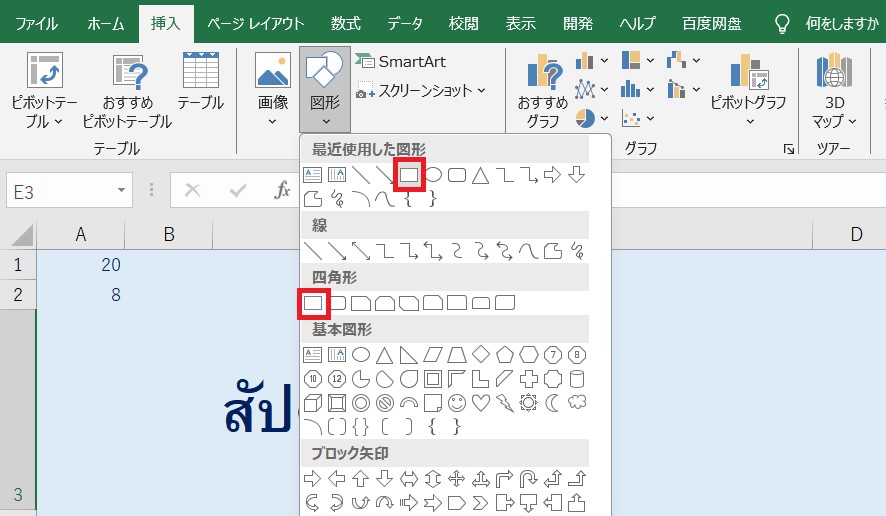Choose the lightning bolt shape

pyautogui.click(x=504, y=403)
